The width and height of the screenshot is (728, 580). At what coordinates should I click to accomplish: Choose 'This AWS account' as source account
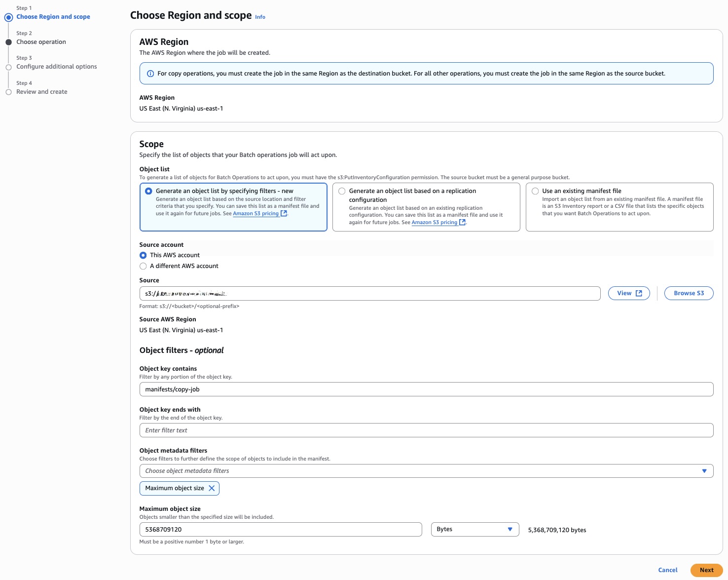[x=143, y=255]
